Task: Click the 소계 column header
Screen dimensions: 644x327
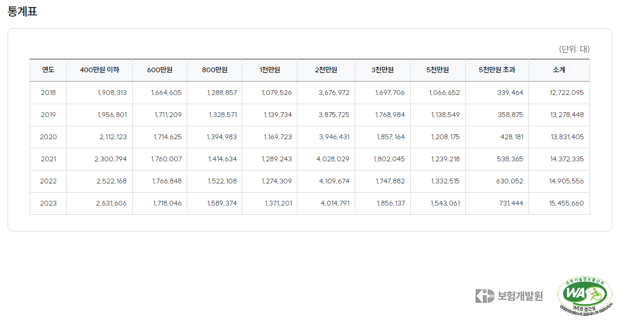Action: [559, 70]
